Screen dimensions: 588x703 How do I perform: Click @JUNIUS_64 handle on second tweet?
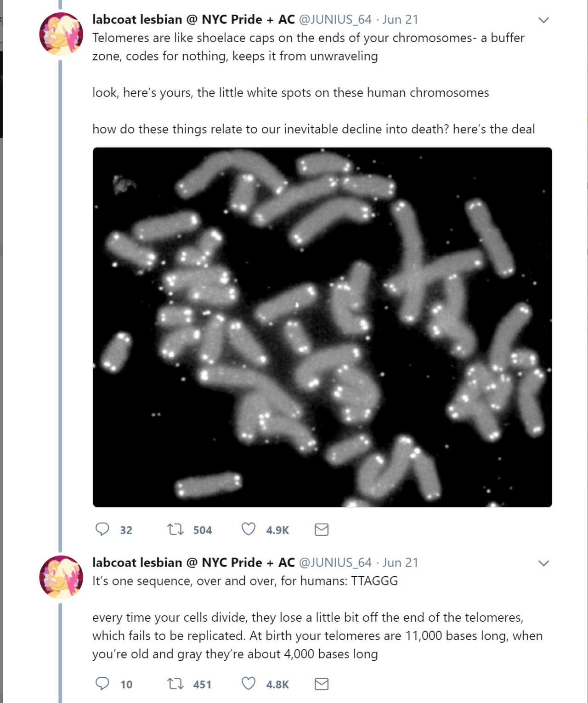tap(335, 562)
